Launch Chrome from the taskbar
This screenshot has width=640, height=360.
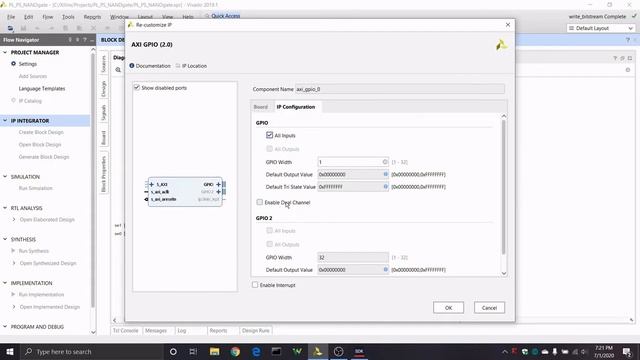tap(235, 351)
